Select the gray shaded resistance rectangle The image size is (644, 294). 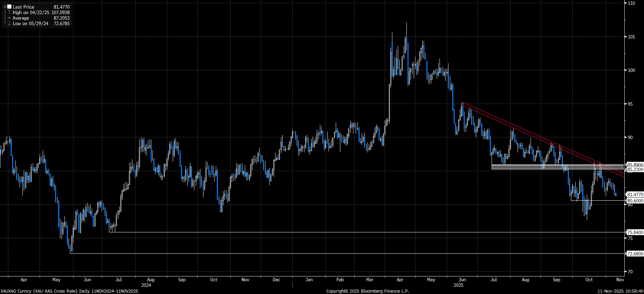[x=552, y=167]
